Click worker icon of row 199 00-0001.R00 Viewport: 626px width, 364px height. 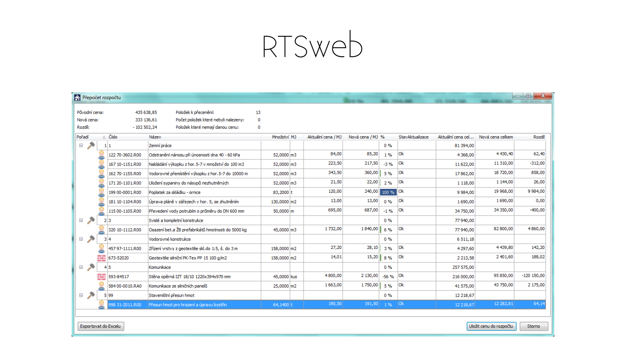coord(101,192)
